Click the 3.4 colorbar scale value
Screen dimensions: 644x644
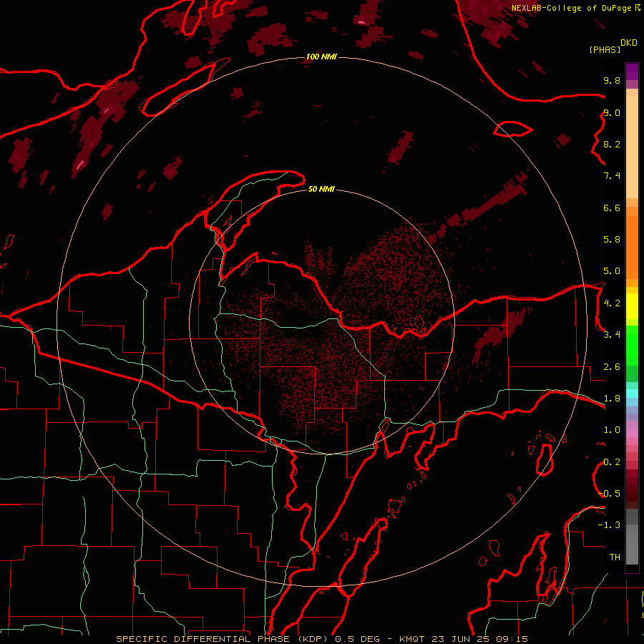pyautogui.click(x=612, y=335)
